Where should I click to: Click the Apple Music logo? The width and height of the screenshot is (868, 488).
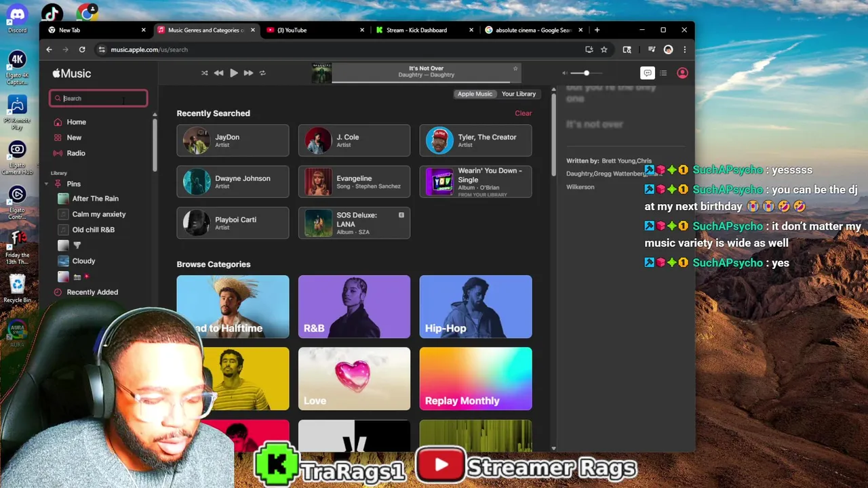pos(71,73)
